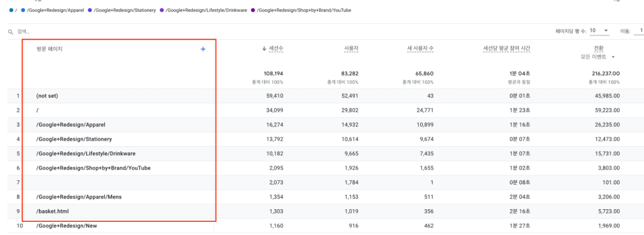Image resolution: width=644 pixels, height=235 pixels.
Task: Sort by 전환 column header
Action: tap(599, 49)
